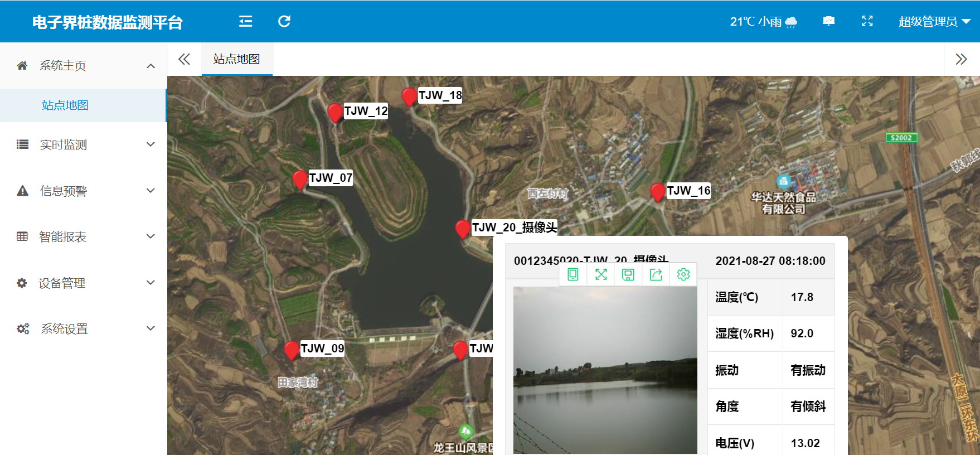
Task: Click the green expand-arrows icon above camera image
Action: point(600,274)
